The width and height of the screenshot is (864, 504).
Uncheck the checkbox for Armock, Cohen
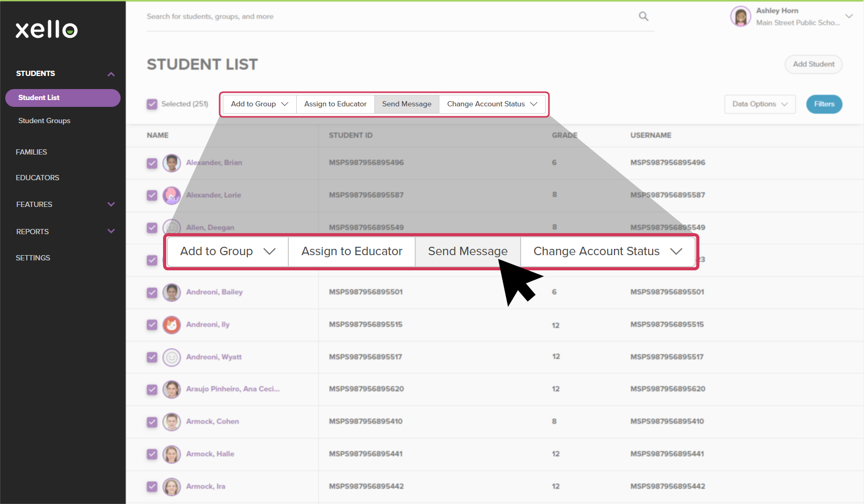tap(152, 422)
